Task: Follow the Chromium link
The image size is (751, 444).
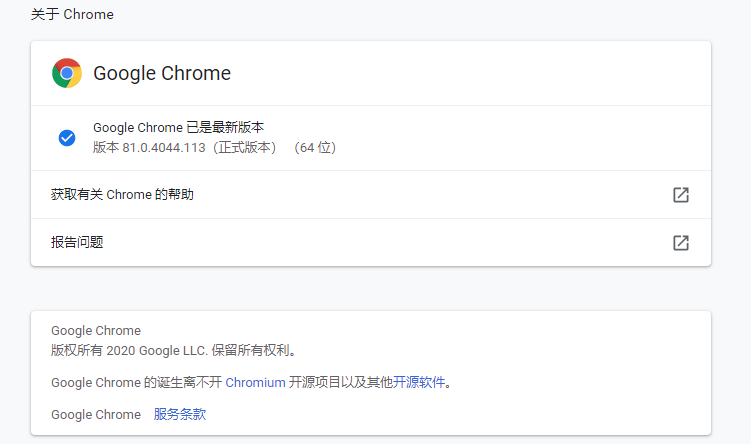Action: (x=255, y=382)
